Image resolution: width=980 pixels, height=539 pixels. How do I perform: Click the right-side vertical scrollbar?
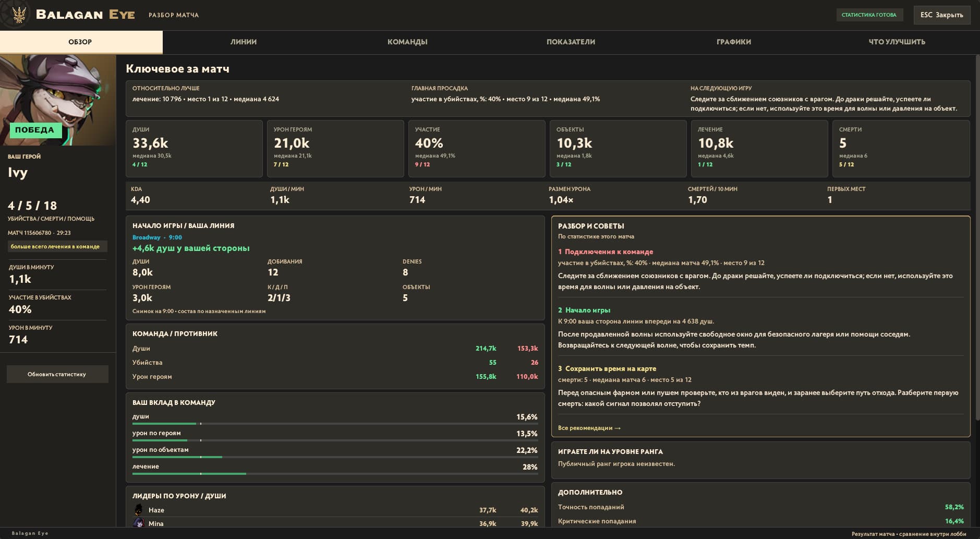click(x=977, y=237)
